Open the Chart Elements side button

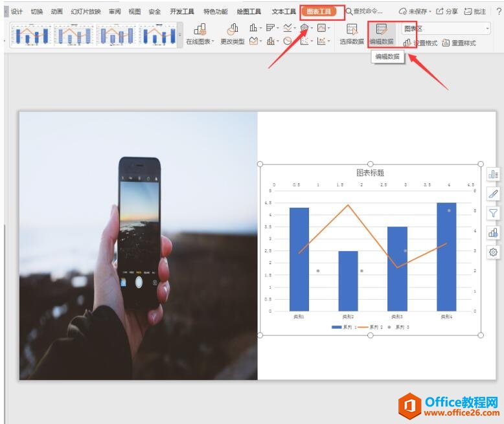pyautogui.click(x=493, y=174)
